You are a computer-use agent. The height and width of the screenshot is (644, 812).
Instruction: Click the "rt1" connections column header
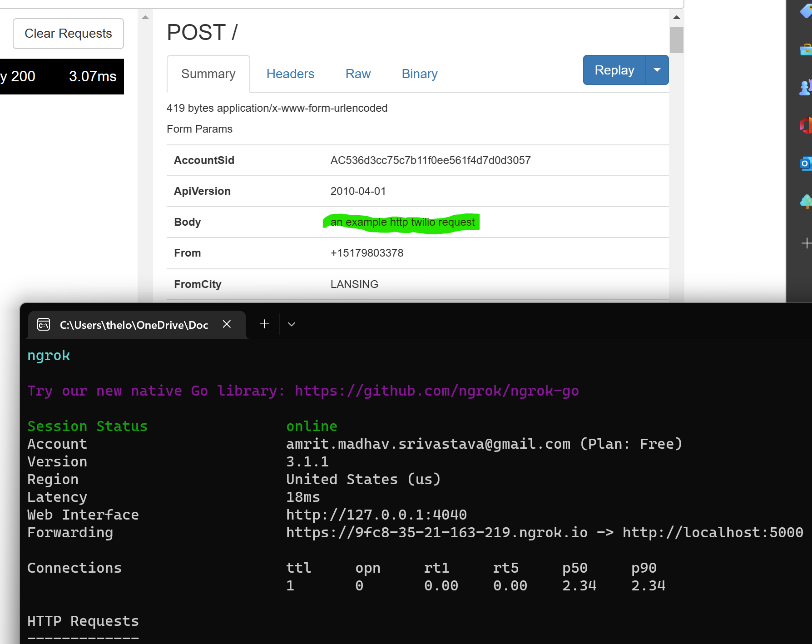(x=437, y=568)
